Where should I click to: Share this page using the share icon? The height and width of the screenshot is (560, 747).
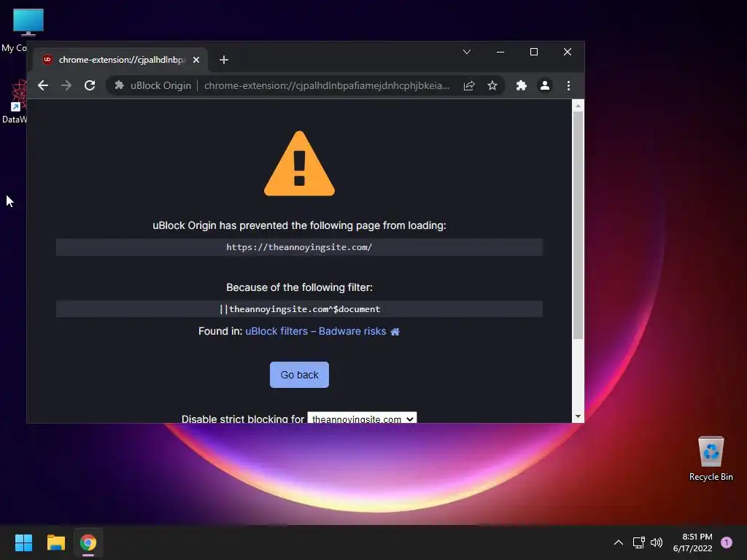pyautogui.click(x=469, y=86)
